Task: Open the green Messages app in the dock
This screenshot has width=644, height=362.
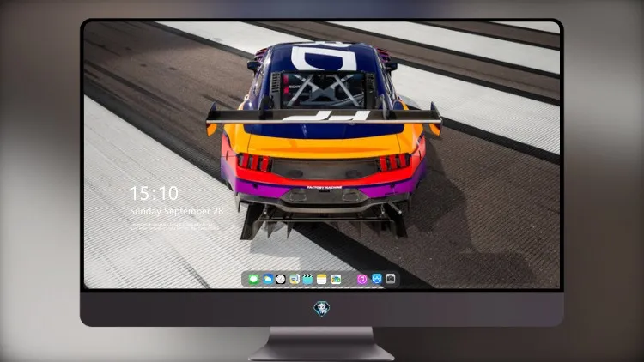Action: (x=253, y=280)
